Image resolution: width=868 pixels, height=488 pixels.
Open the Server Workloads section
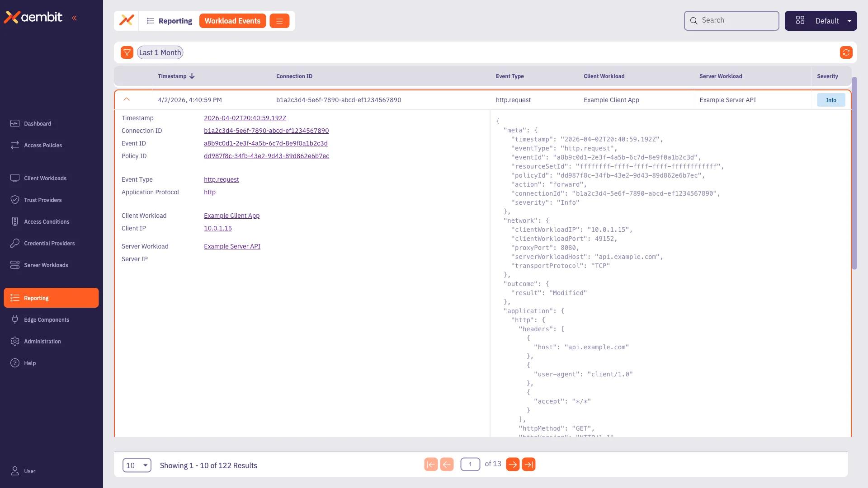pyautogui.click(x=46, y=265)
